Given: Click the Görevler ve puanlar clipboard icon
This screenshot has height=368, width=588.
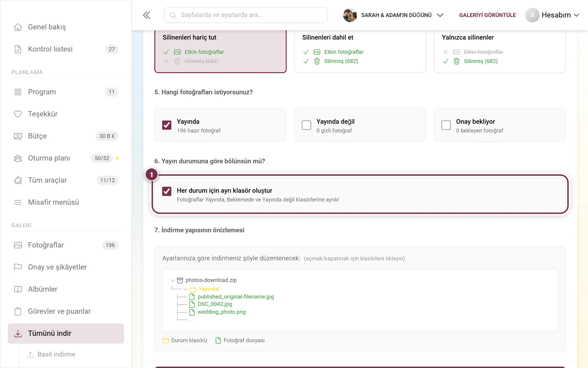Looking at the screenshot, I should click(18, 312).
